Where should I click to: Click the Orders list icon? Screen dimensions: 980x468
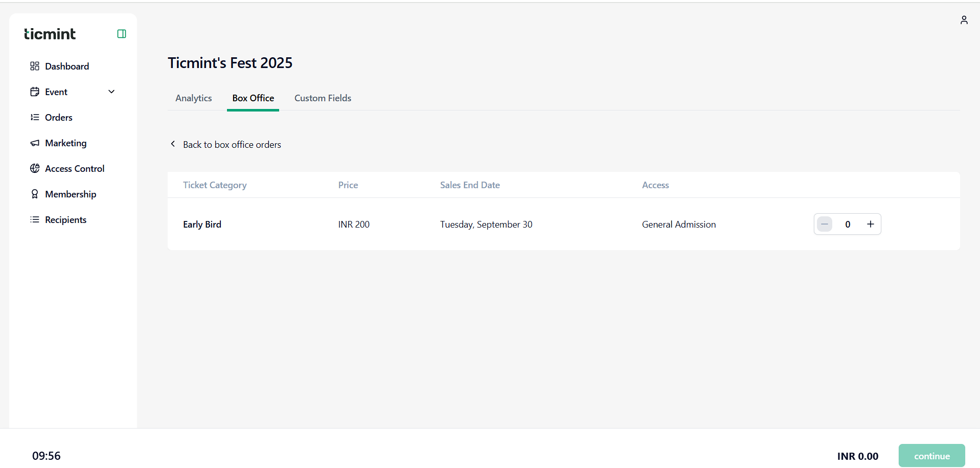(x=35, y=117)
